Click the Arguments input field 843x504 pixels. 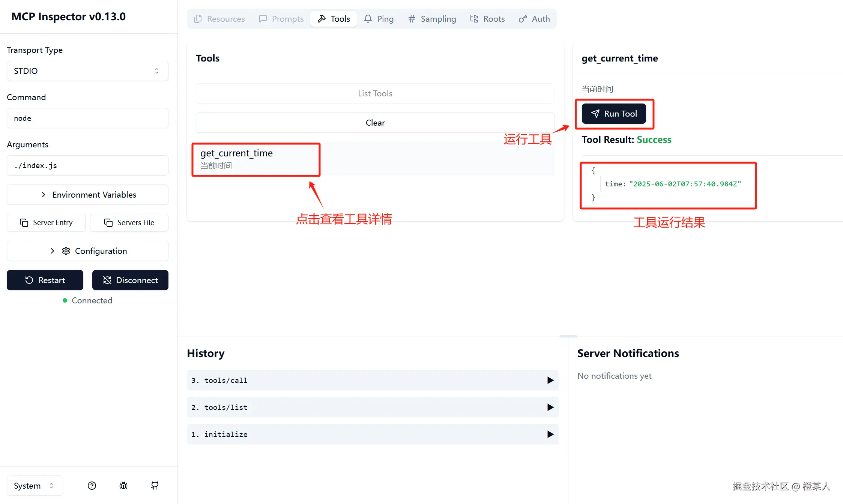tap(87, 165)
